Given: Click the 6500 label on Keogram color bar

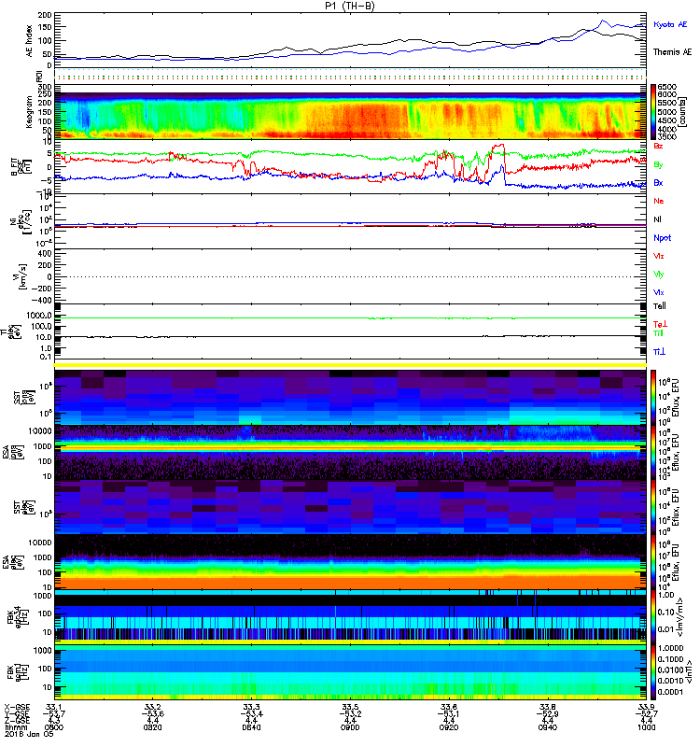Looking at the screenshot, I should pyautogui.click(x=667, y=87).
